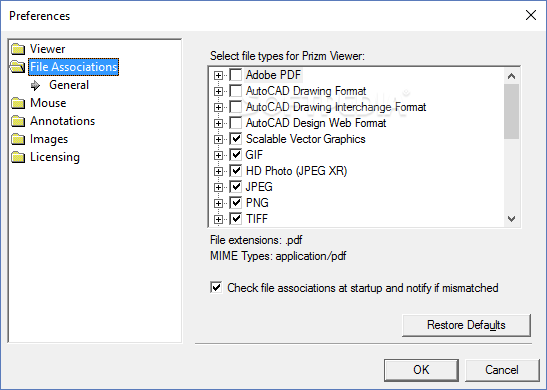Image resolution: width=547 pixels, height=390 pixels.
Task: Uncheck the TIFF file type checkbox
Action: click(x=236, y=219)
